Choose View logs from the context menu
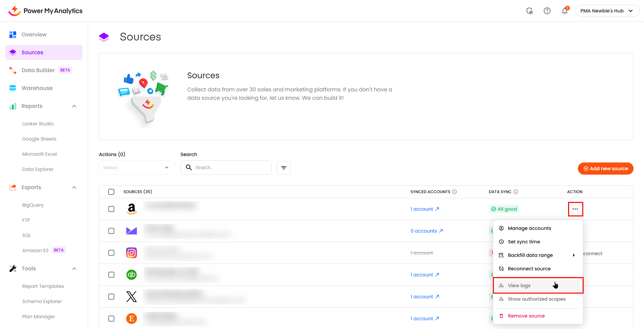Viewport: 644px width, 329px height. tap(519, 286)
